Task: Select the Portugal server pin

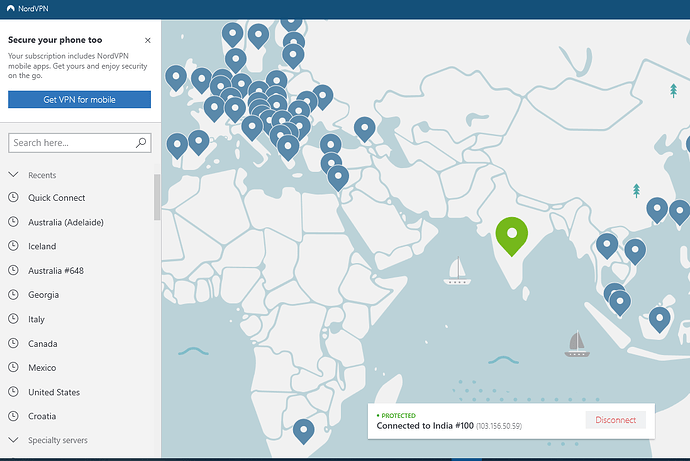Action: pyautogui.click(x=177, y=144)
